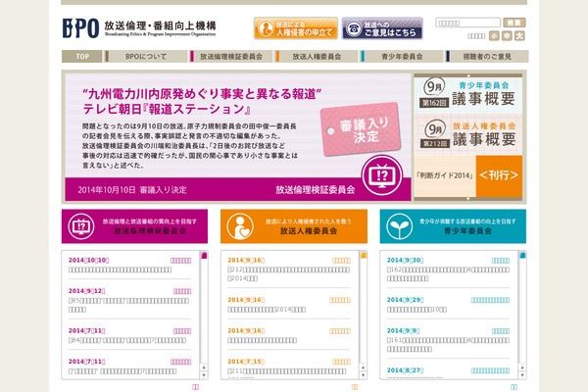Open 放送倫理検証委員会 in the navigation bar
The height and width of the screenshot is (392, 588).
pos(231,57)
